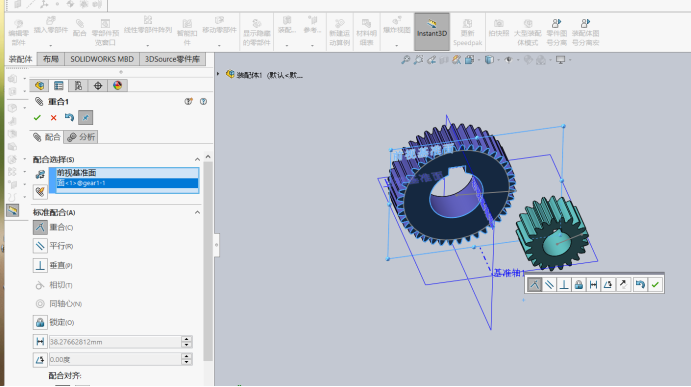The image size is (691, 387).
Task: Open help for the 重合1 mate
Action: coord(203,101)
